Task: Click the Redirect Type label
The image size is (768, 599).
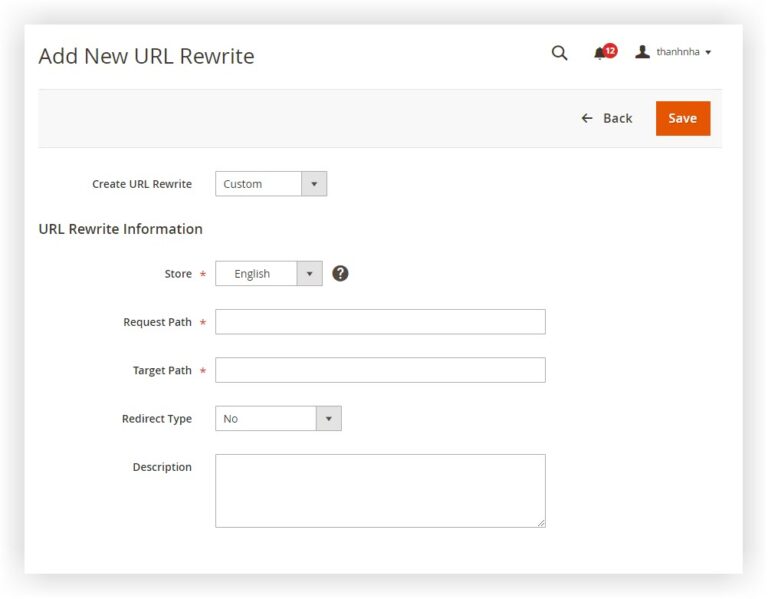Action: tap(157, 419)
